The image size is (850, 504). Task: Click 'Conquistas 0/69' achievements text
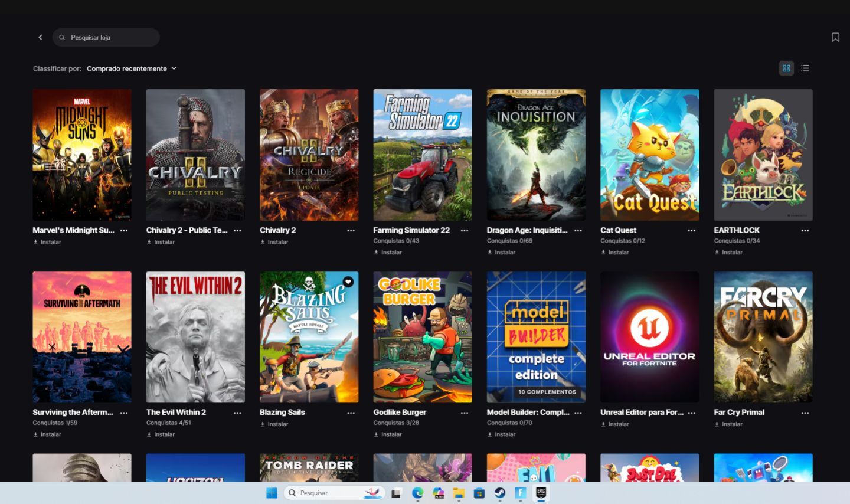click(x=509, y=241)
